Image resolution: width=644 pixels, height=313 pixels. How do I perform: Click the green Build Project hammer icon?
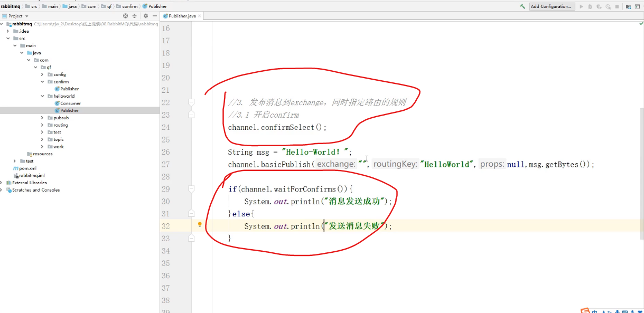tap(522, 6)
